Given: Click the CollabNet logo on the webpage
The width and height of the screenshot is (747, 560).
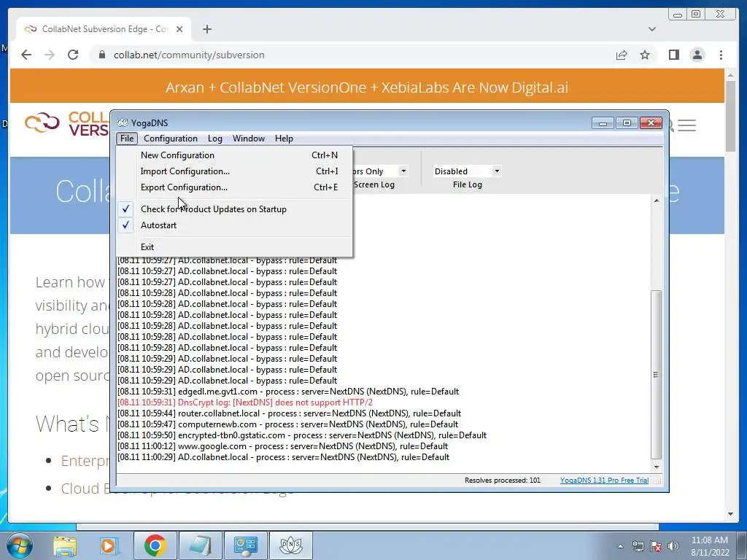Looking at the screenshot, I should [67, 124].
